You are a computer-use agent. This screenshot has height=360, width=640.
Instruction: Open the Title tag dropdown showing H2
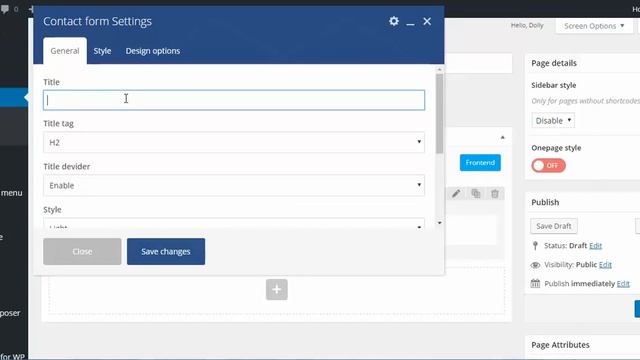point(234,142)
